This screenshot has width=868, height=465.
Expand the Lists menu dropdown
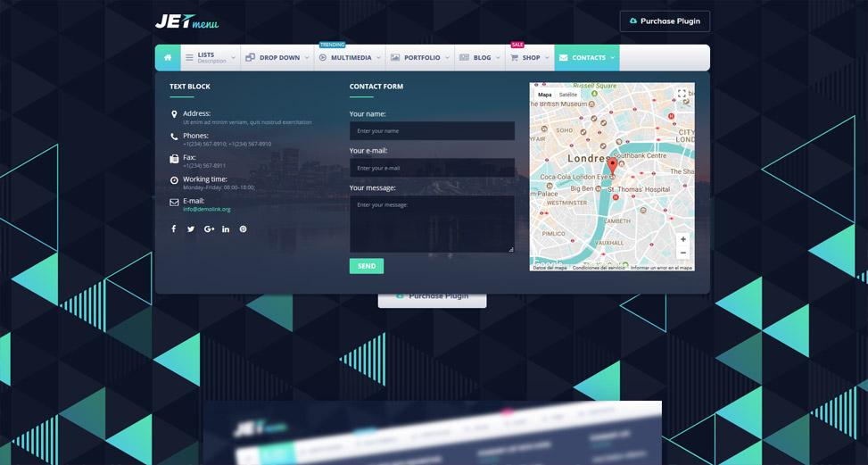[x=211, y=58]
